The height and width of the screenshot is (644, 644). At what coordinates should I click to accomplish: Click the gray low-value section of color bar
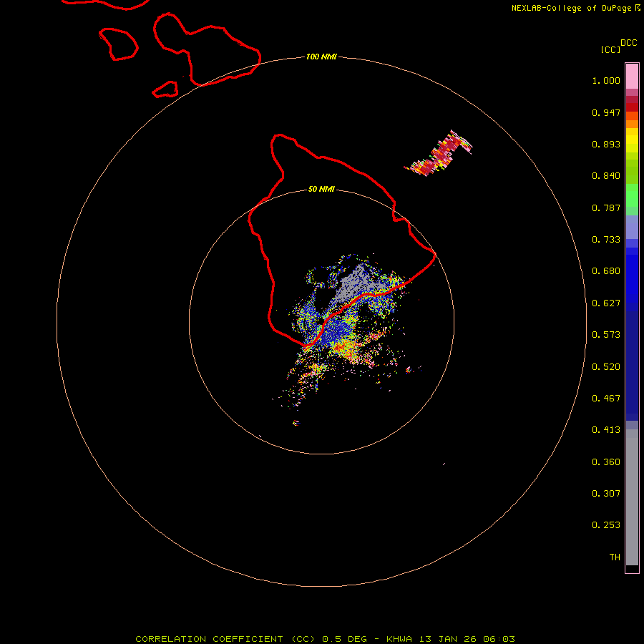(632, 497)
